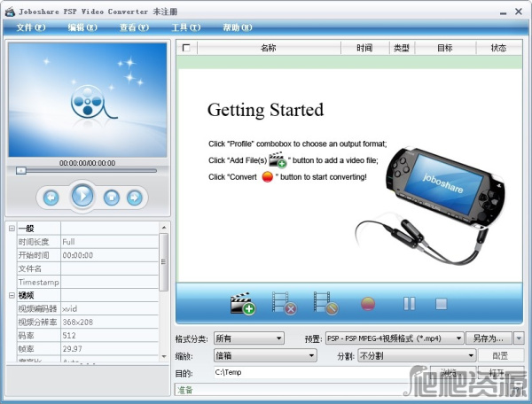
Task: Open the 缩放 dropdown showing 信箱
Action: pos(265,355)
